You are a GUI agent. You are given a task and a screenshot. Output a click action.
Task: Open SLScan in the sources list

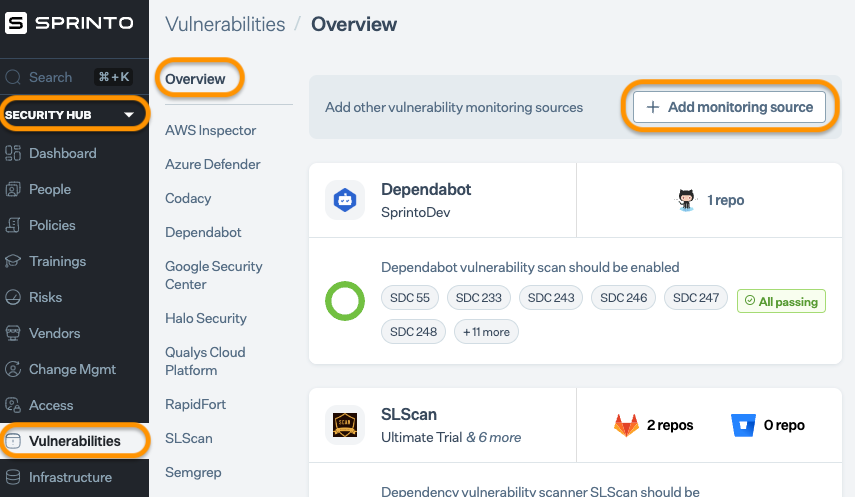tap(189, 438)
